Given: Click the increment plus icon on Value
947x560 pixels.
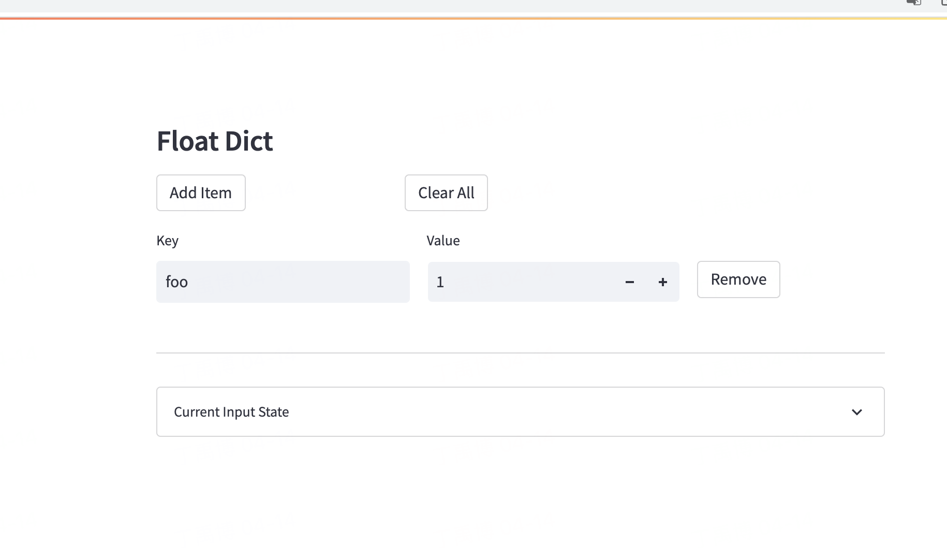Looking at the screenshot, I should point(663,282).
